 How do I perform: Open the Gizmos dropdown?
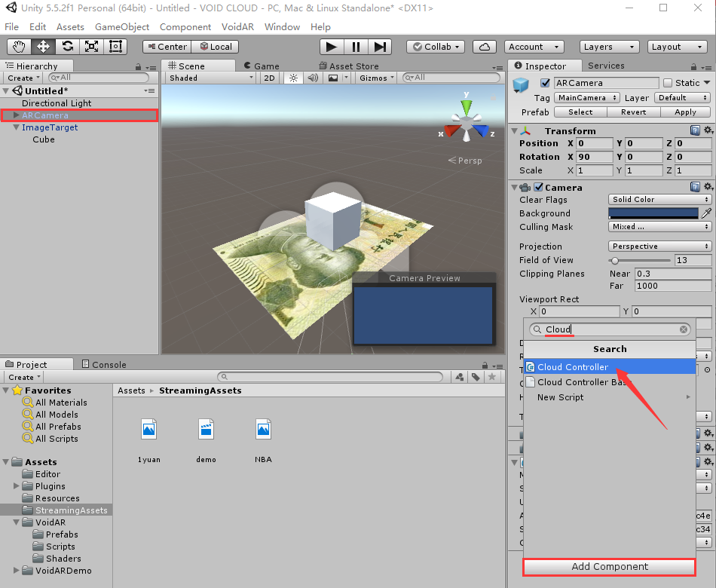point(377,78)
